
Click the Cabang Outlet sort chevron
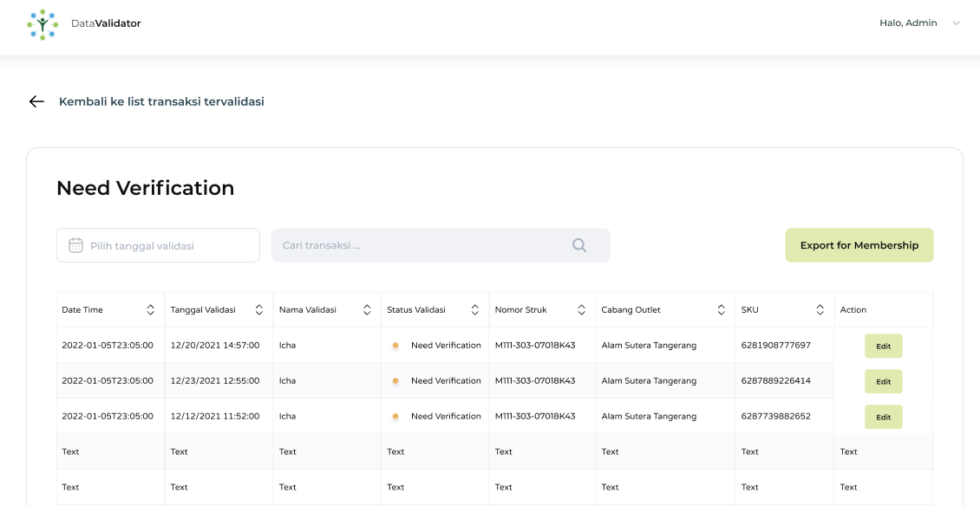(x=721, y=309)
